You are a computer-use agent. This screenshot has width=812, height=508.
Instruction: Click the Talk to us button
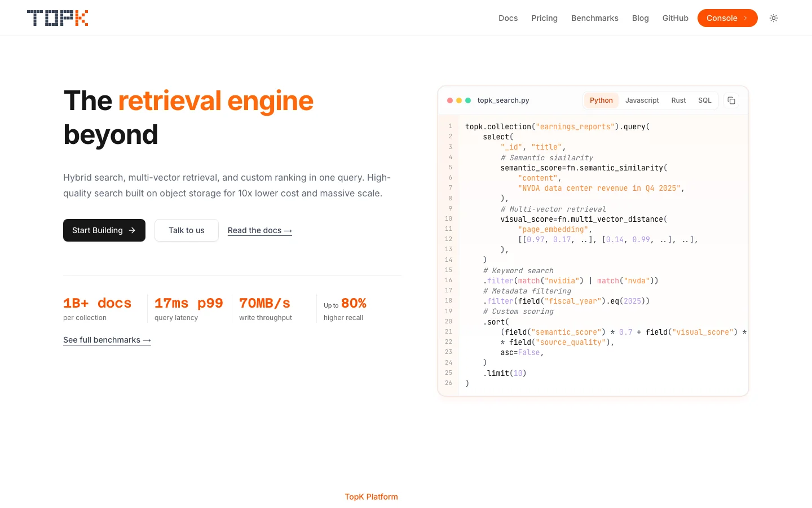(x=187, y=230)
